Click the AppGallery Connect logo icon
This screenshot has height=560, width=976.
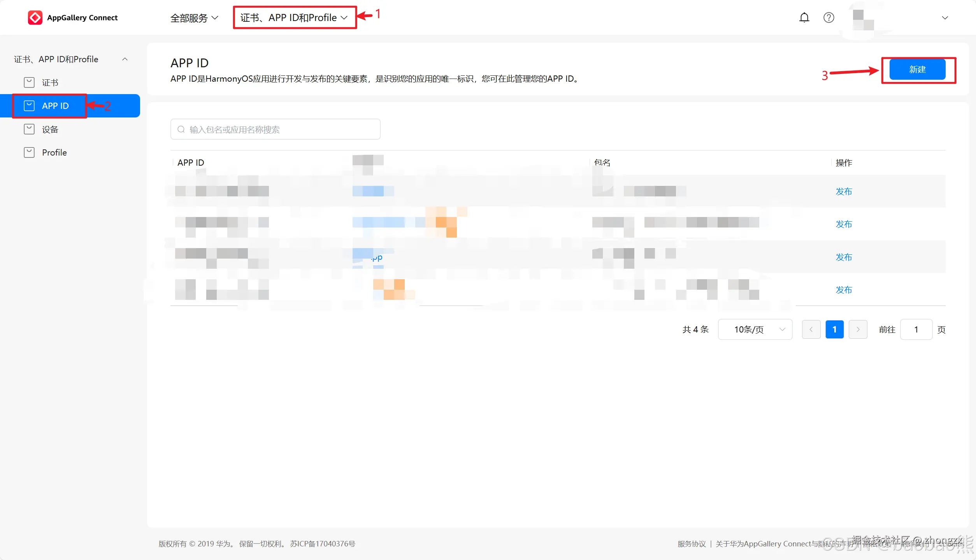(35, 17)
